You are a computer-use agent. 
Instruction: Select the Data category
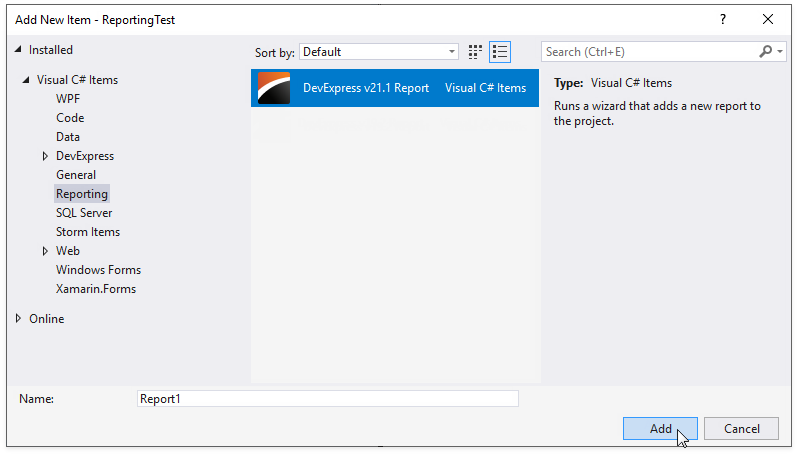click(x=68, y=137)
